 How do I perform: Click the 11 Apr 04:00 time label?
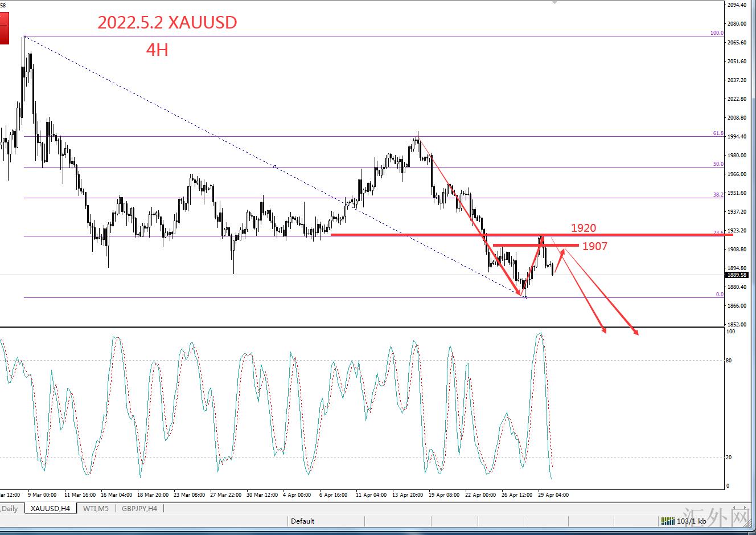(372, 495)
